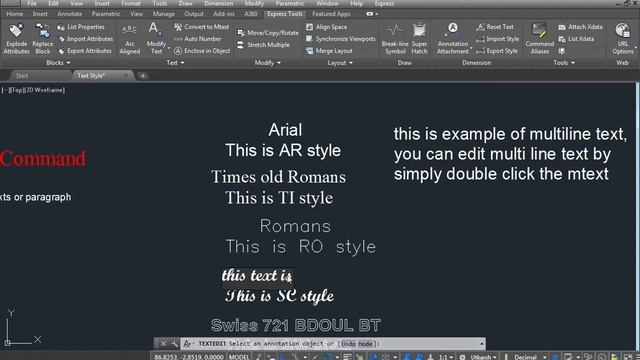Image resolution: width=640 pixels, height=360 pixels.
Task: Click Import Attributes
Action: 85,39
